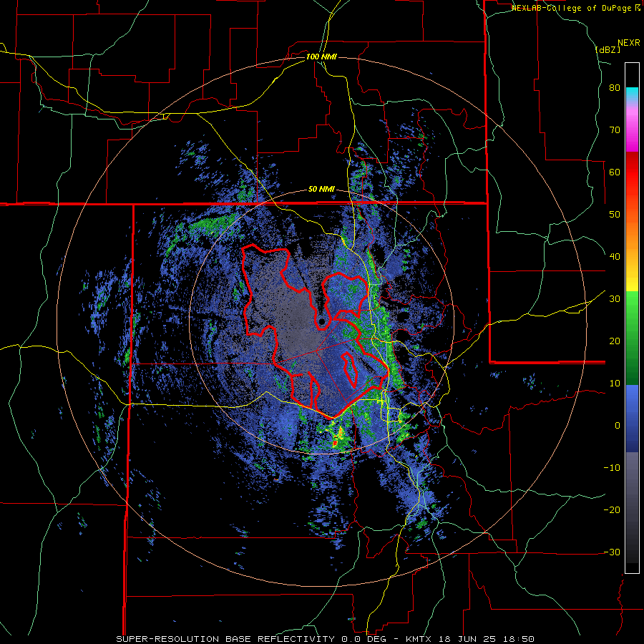Image resolution: width=644 pixels, height=644 pixels.
Task: Click the -30 value on the dBZ scale
Action: [612, 552]
